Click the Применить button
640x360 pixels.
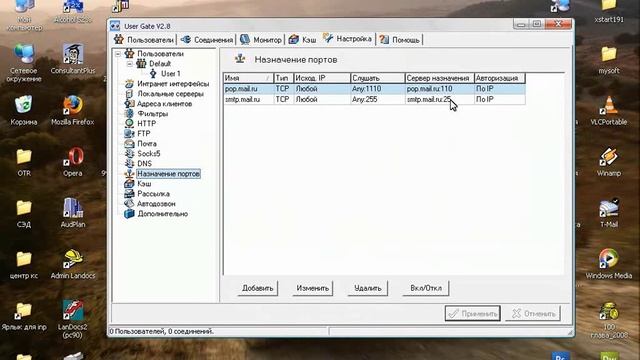[x=473, y=313]
